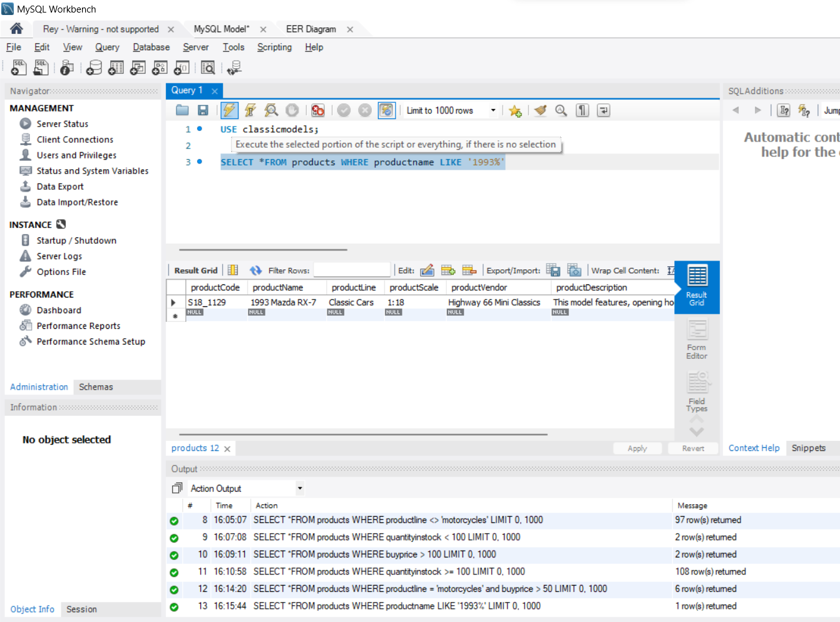Beautify the SQL script with broom icon
840x622 pixels.
[540, 110]
